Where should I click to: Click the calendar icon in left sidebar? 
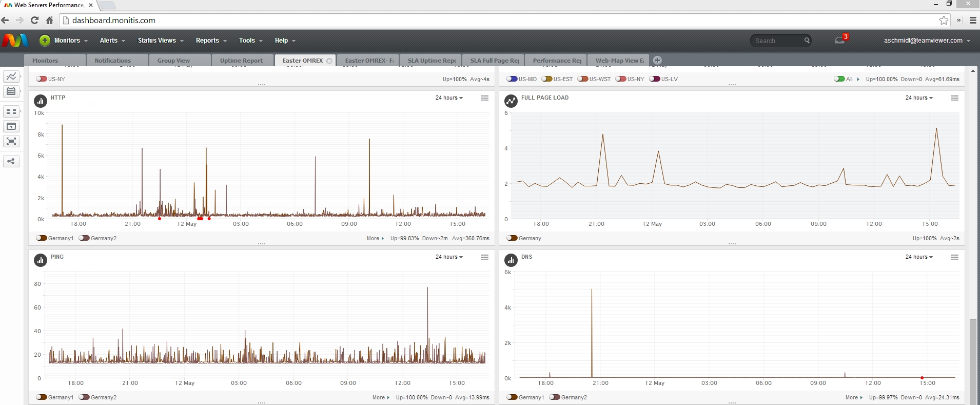[11, 91]
